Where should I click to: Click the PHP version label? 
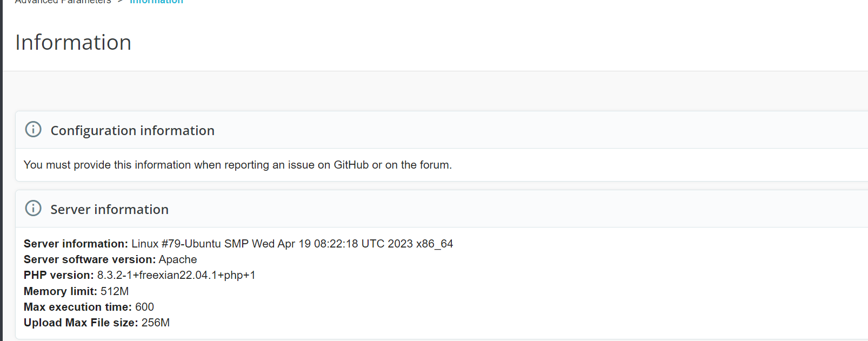click(x=59, y=275)
